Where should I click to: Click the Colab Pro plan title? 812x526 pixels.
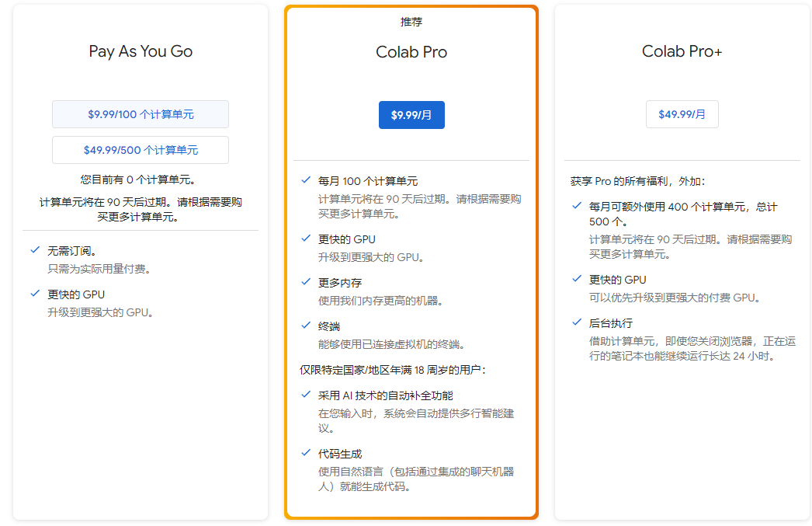coord(411,52)
